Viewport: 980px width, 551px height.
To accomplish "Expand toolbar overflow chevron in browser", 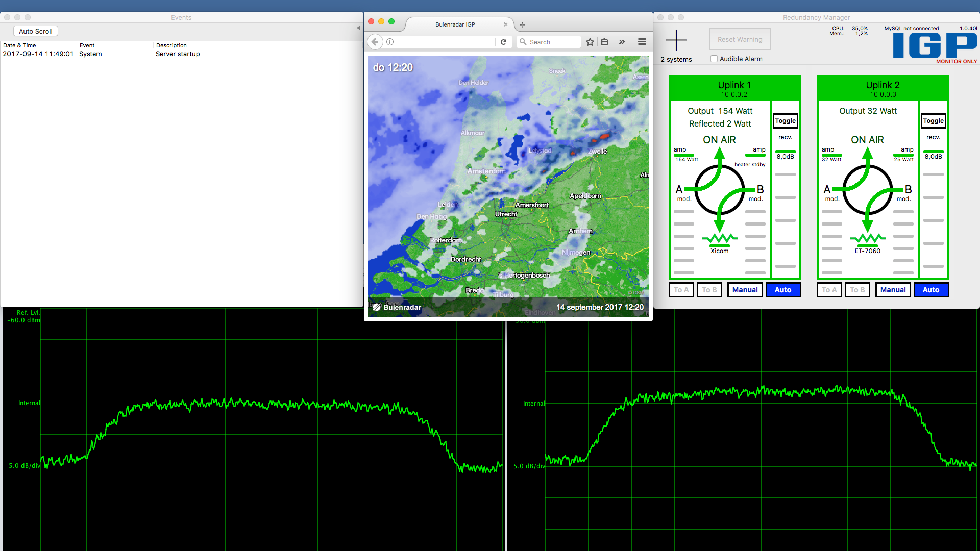I will pyautogui.click(x=622, y=42).
